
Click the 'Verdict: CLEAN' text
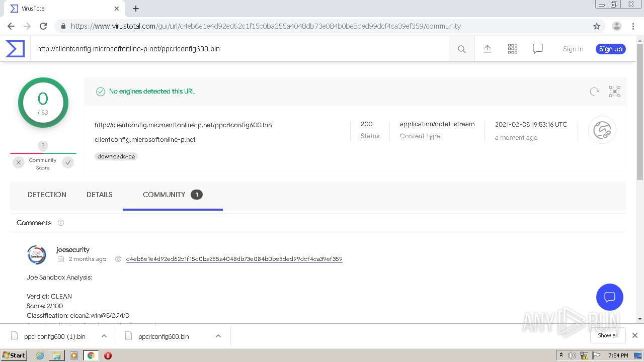pyautogui.click(x=49, y=296)
